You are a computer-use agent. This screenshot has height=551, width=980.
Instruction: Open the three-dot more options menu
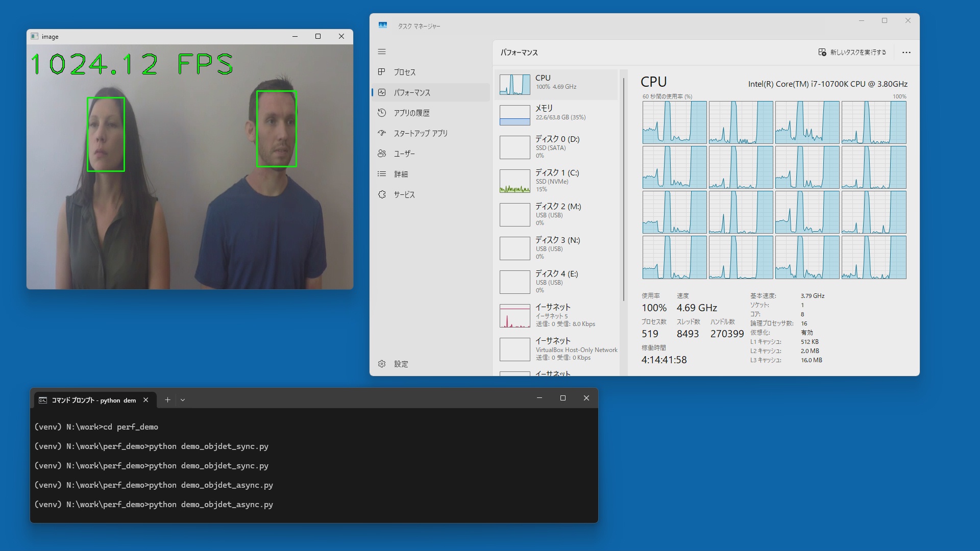point(906,53)
